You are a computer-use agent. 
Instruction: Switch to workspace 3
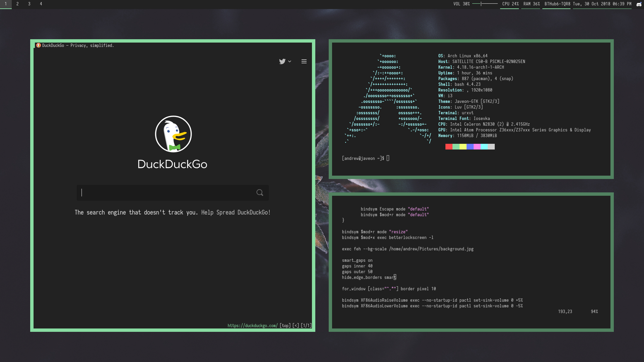coord(29,4)
